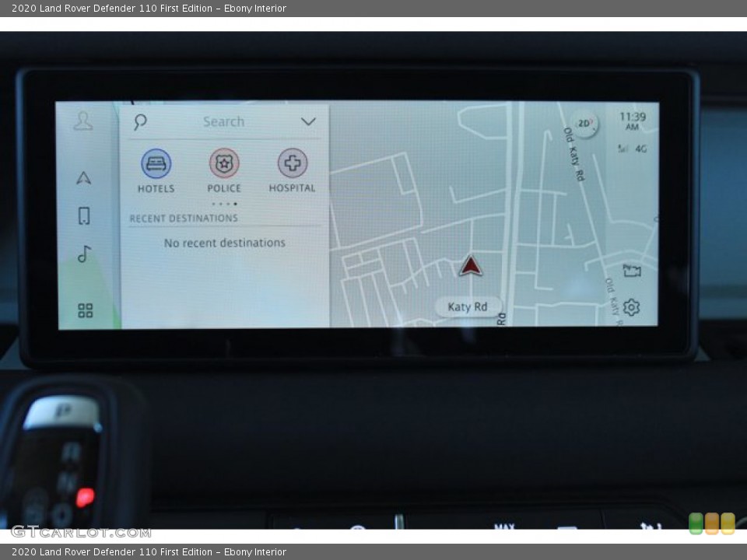
Task: Open the phone menu in sidebar
Action: (x=84, y=215)
